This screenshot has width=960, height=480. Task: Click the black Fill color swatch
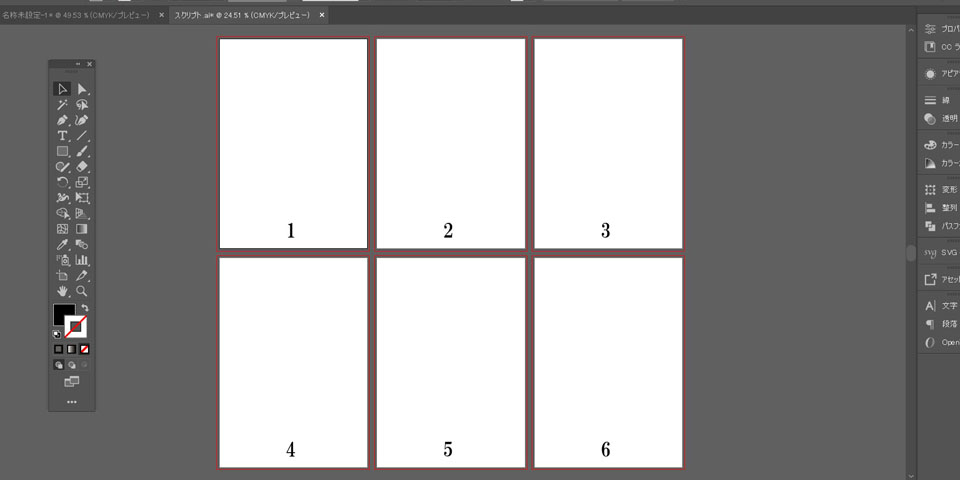tap(63, 314)
